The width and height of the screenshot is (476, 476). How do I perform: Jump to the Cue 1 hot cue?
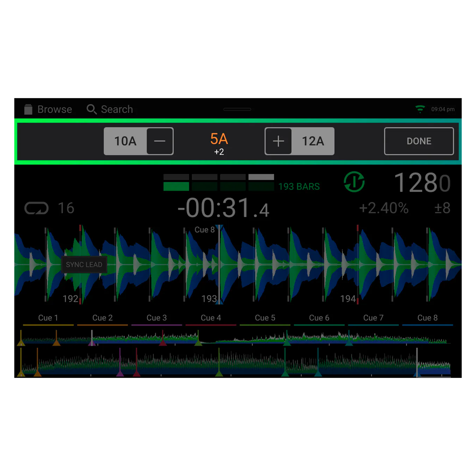[x=48, y=318]
